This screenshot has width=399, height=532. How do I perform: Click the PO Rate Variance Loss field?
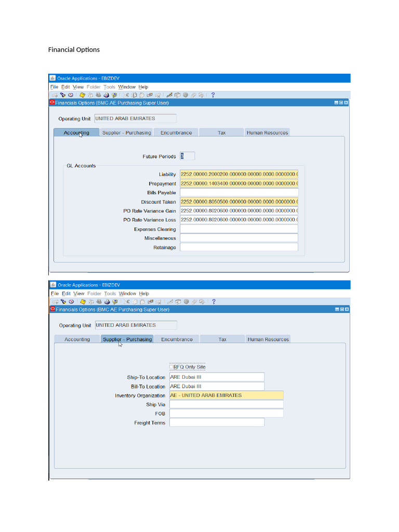pos(239,220)
